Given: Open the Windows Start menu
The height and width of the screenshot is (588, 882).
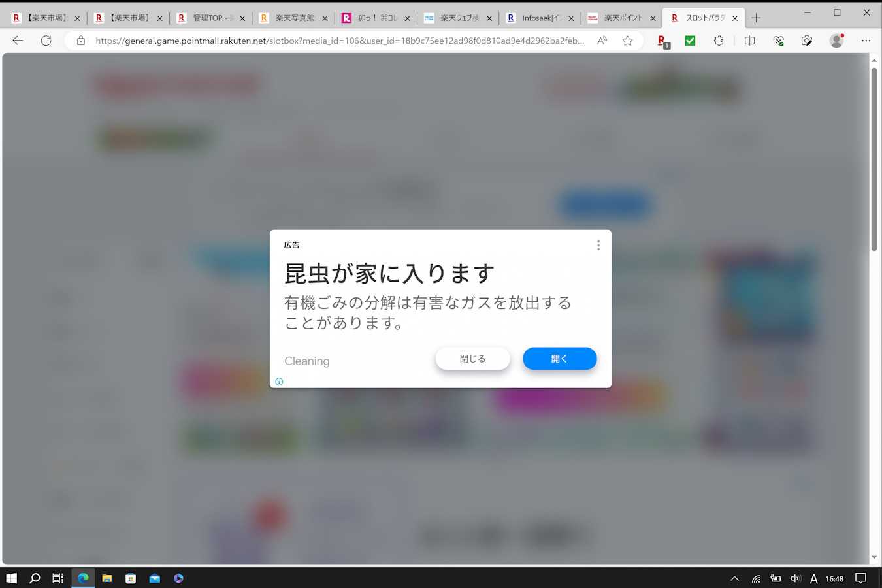Looking at the screenshot, I should click(11, 578).
